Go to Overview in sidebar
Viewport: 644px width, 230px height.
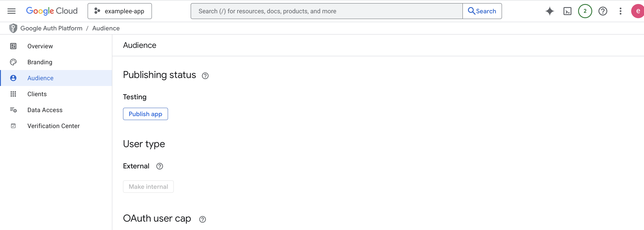click(x=40, y=46)
